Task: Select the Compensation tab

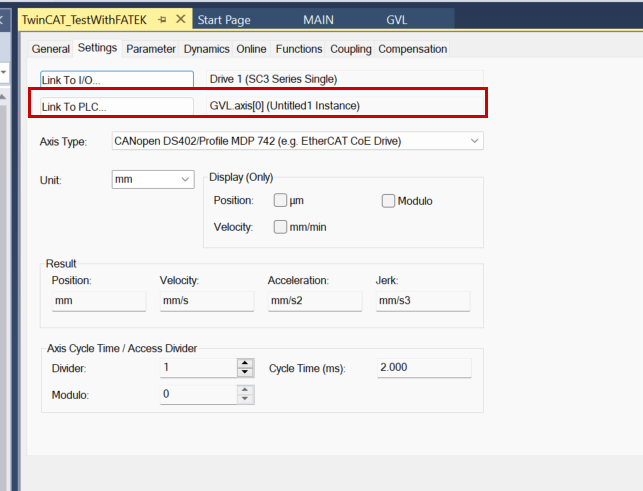Action: [412, 49]
